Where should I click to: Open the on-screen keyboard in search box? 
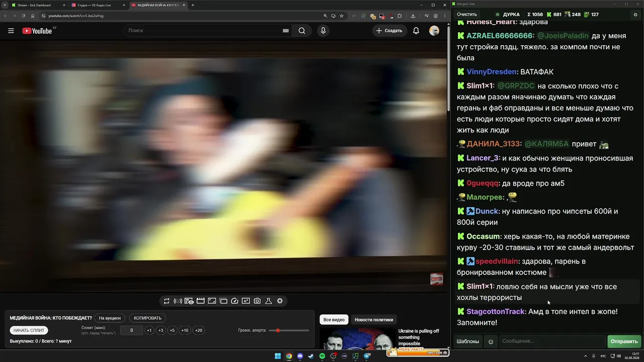click(286, 31)
